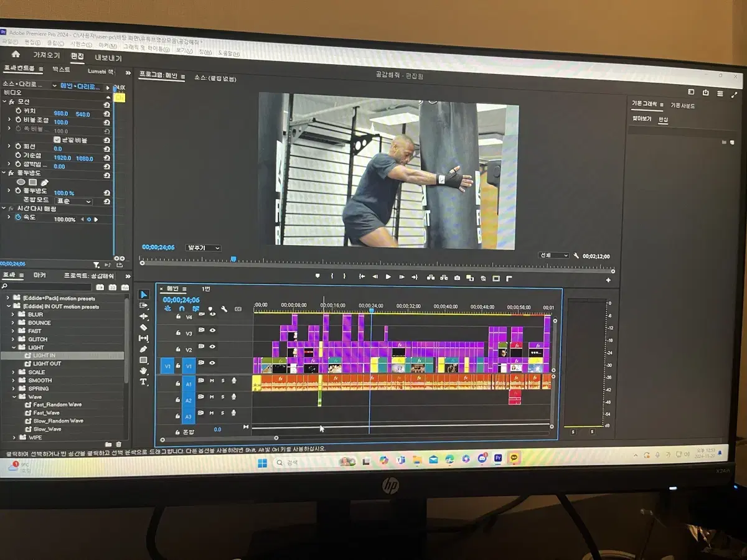Select the Slow_Wave preset
The height and width of the screenshot is (560, 747).
click(47, 429)
